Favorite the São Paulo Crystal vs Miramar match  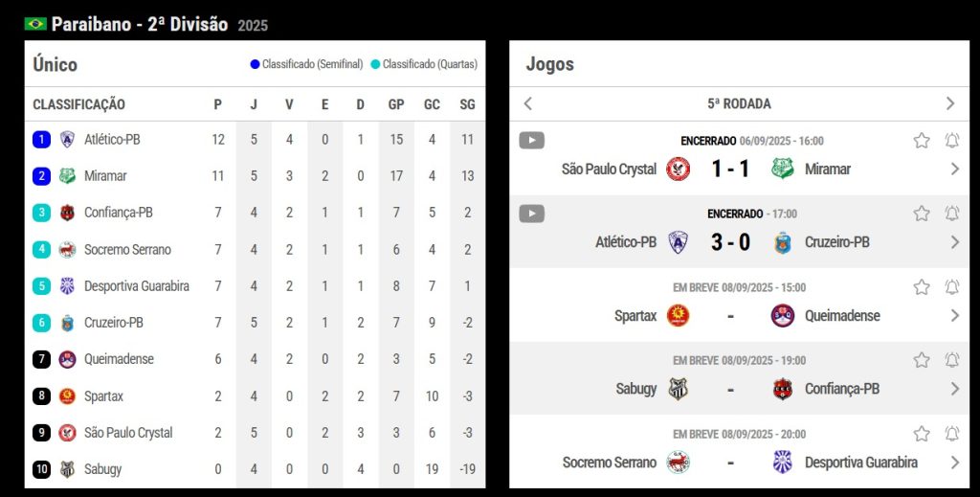point(922,141)
